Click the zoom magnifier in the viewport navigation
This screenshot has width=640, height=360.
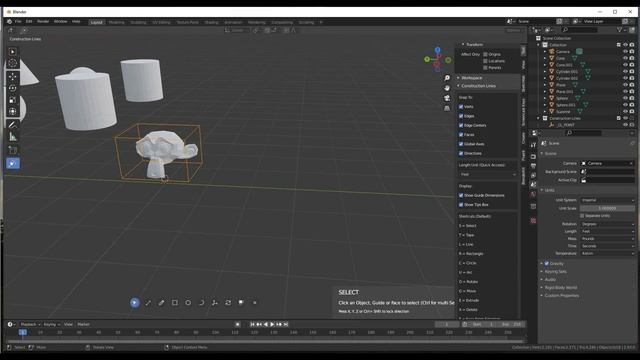(x=447, y=78)
